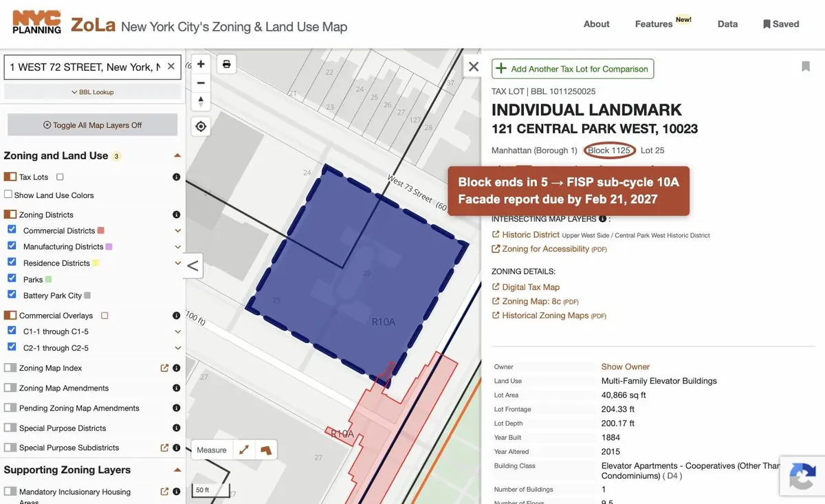Close the tax lot details panel
Image resolution: width=825 pixels, height=504 pixels.
[x=474, y=67]
